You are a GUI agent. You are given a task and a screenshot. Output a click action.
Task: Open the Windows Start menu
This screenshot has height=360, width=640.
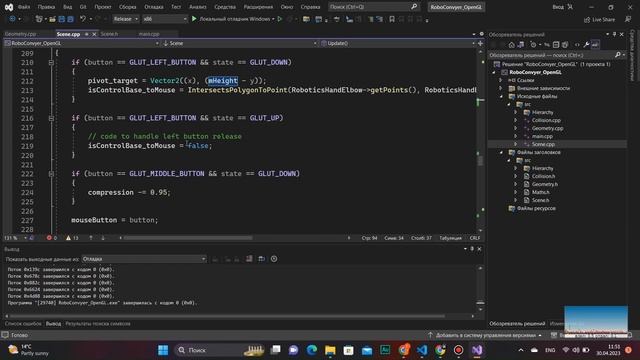click(x=163, y=350)
